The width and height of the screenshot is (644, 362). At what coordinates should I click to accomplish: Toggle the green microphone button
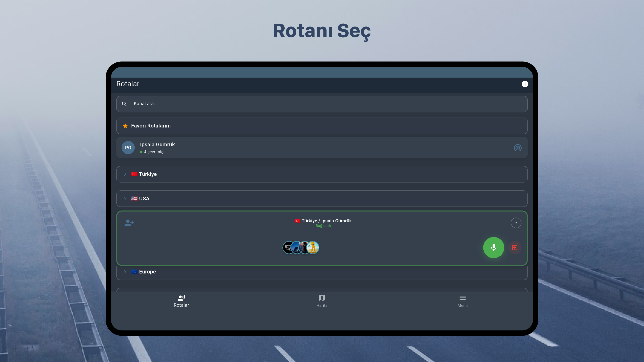pos(493,248)
